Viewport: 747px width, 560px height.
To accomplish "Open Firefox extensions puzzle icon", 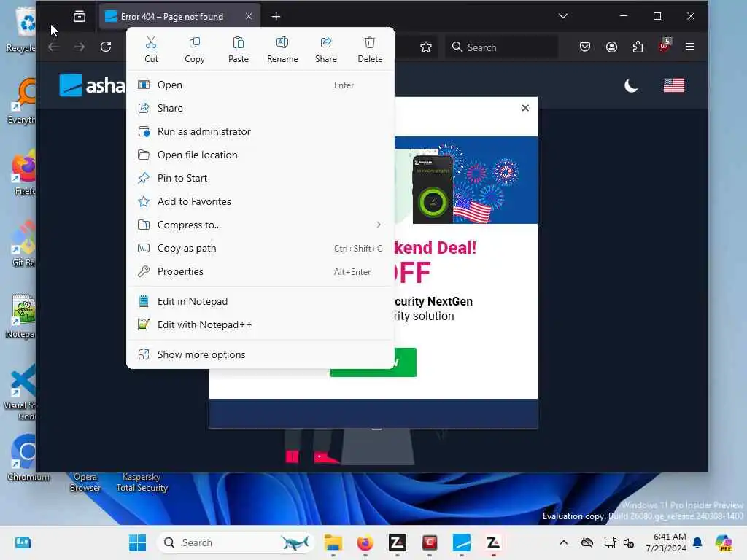I will click(638, 47).
